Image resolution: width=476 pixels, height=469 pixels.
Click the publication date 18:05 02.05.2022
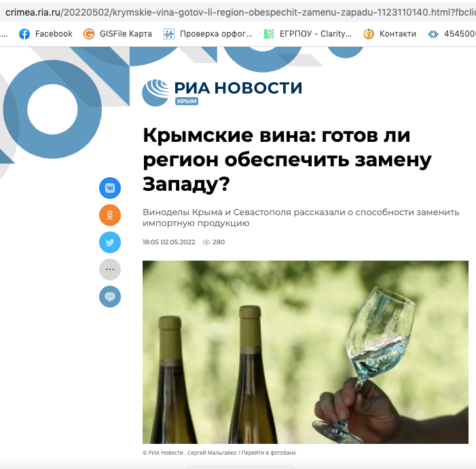(x=169, y=242)
